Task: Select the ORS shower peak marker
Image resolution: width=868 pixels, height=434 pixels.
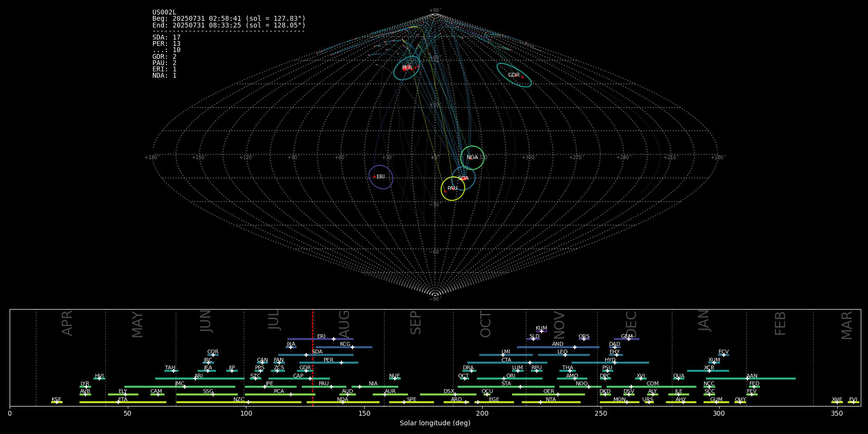Action: pyautogui.click(x=584, y=339)
